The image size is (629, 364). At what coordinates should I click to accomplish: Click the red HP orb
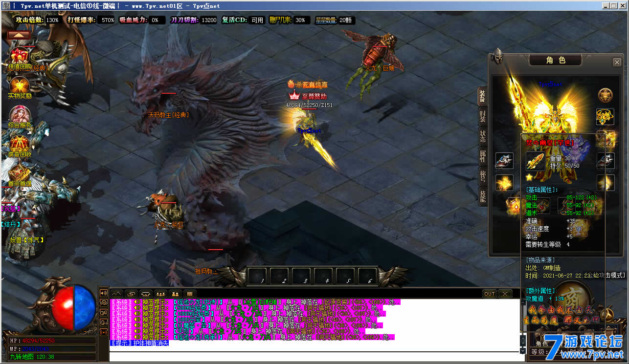tap(63, 308)
